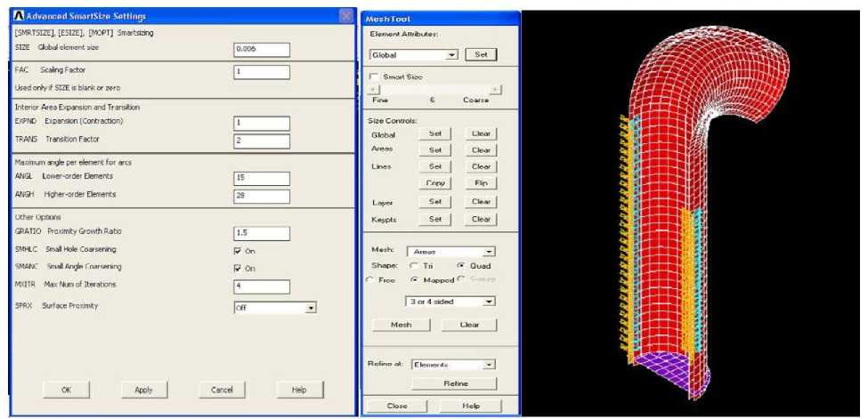Click the Flip button for Lines
The height and width of the screenshot is (419, 868).
(481, 183)
